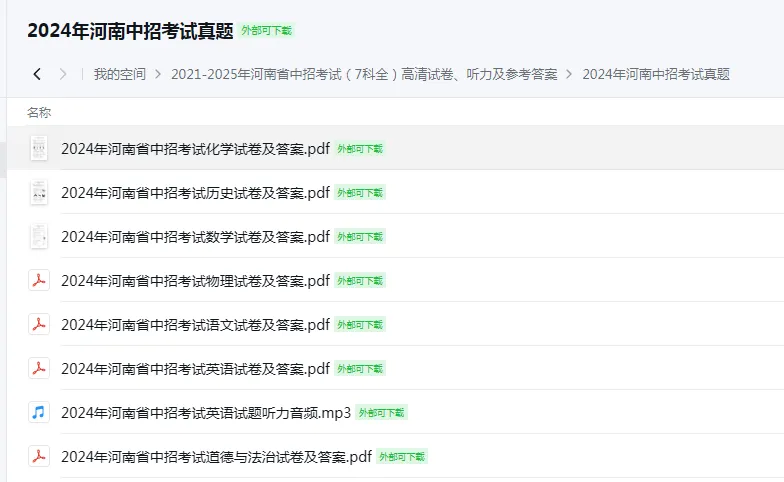Open the 我的空间 breadcrumb

[120, 74]
